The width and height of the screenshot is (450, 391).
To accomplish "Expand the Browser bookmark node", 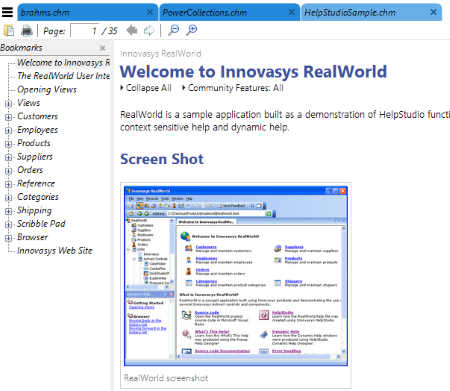I will [x=8, y=238].
